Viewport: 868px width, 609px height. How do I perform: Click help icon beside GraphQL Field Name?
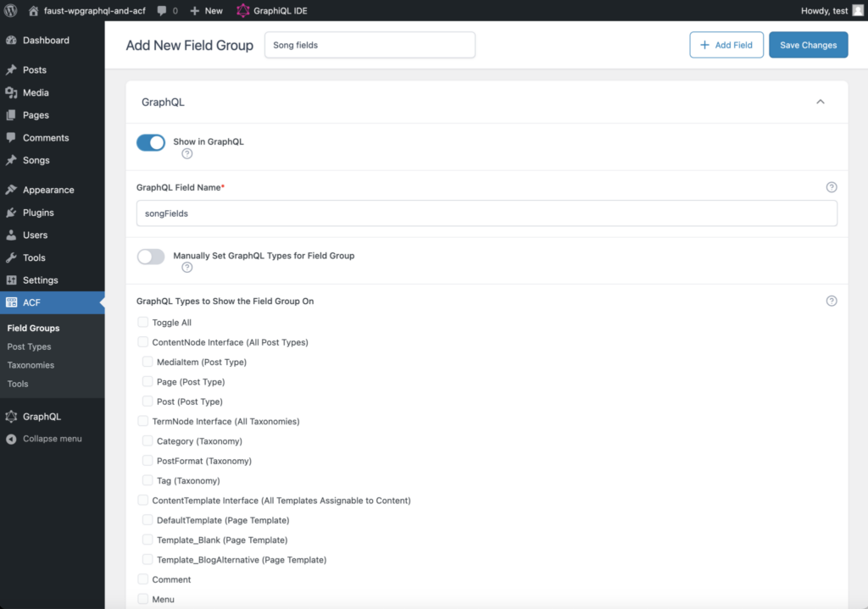(831, 187)
